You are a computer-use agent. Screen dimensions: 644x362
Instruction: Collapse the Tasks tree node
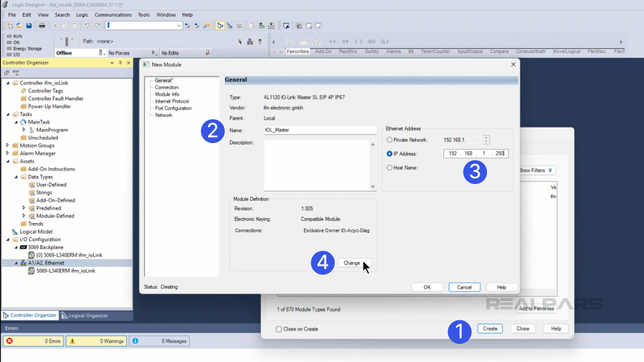coord(8,114)
